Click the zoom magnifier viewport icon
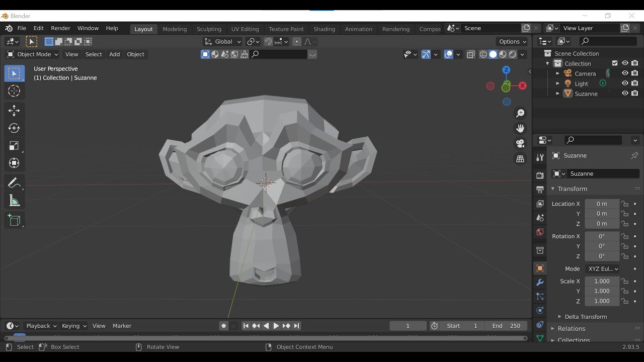644x362 pixels. tap(520, 113)
